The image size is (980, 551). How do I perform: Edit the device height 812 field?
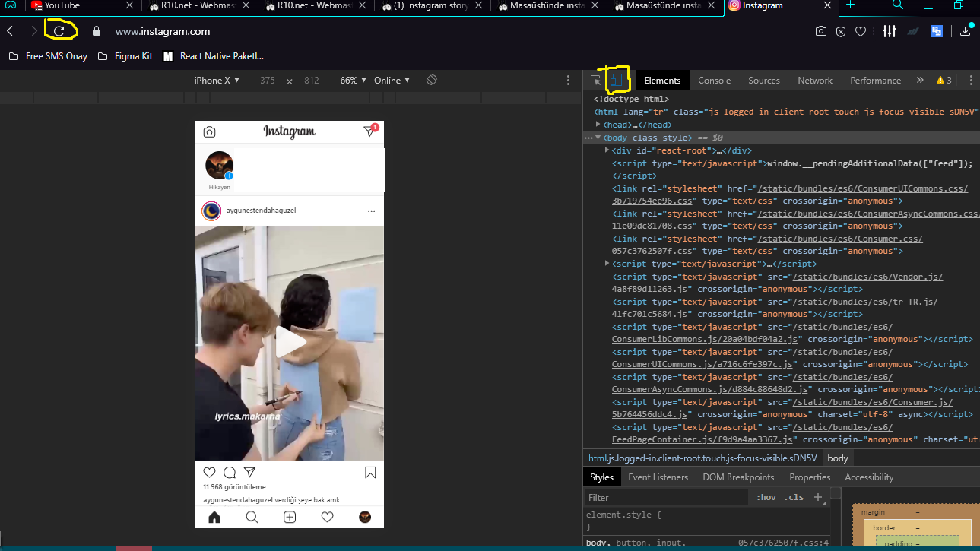pos(311,80)
